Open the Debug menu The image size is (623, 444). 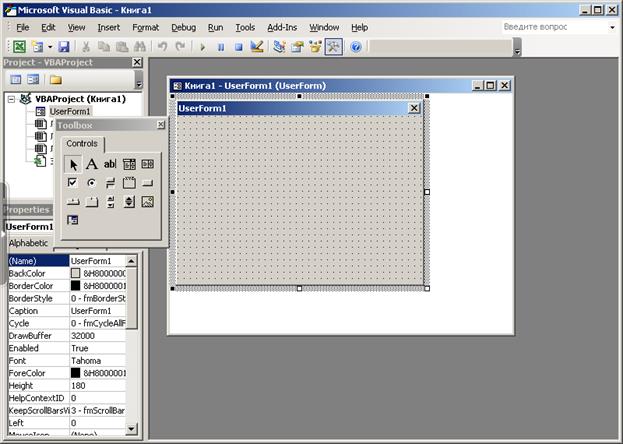(183, 27)
